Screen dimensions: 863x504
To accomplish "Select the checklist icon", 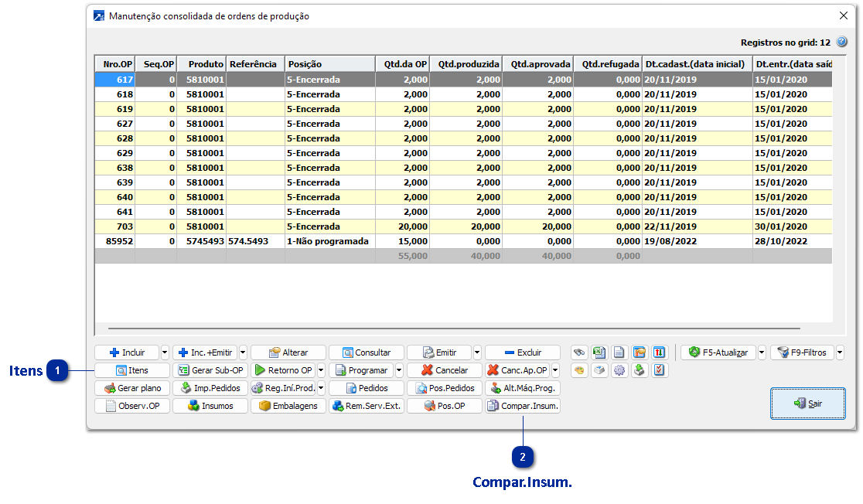I will (659, 370).
